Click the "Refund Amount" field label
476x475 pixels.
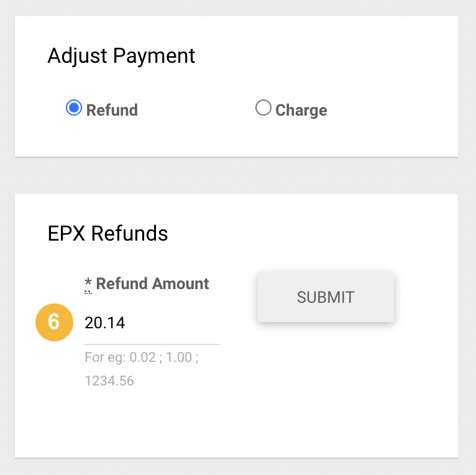tap(152, 284)
